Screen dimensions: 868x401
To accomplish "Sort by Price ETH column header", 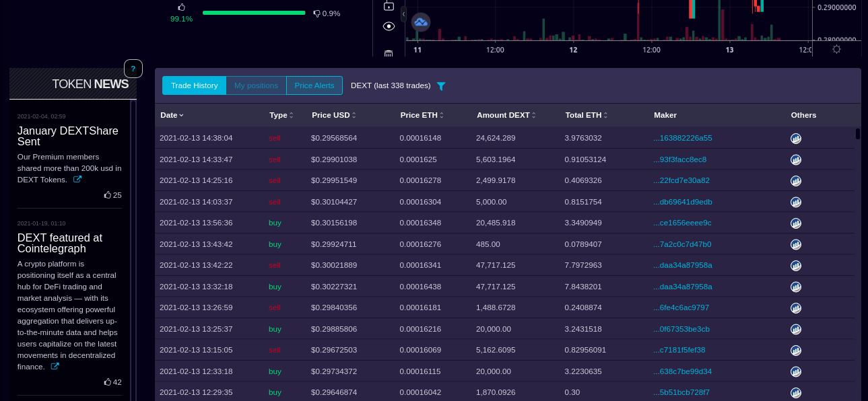I will point(422,115).
